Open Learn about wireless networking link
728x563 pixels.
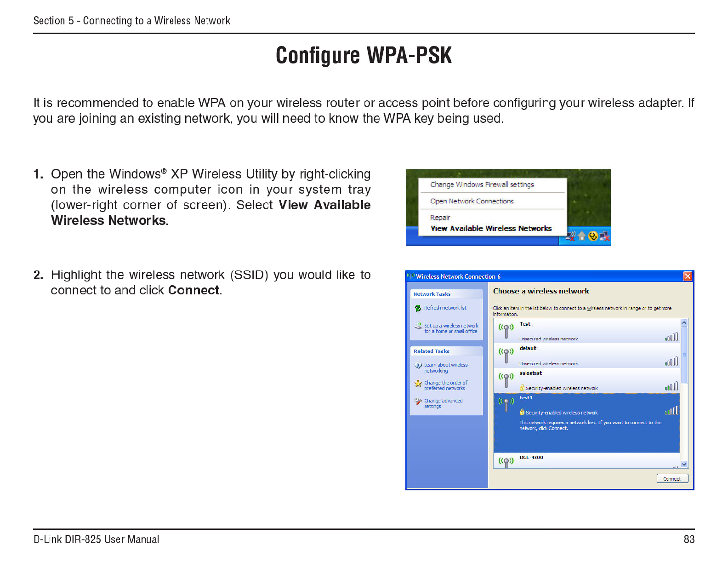pos(446,368)
